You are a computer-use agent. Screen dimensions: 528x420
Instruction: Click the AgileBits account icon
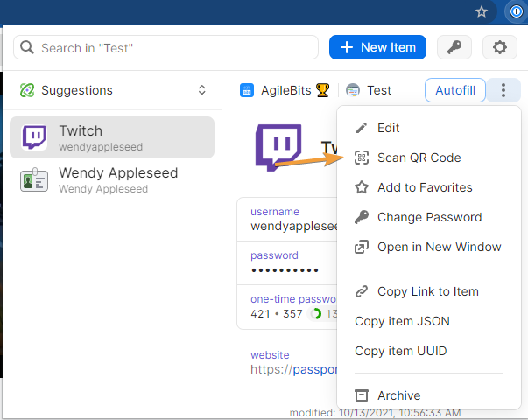247,90
